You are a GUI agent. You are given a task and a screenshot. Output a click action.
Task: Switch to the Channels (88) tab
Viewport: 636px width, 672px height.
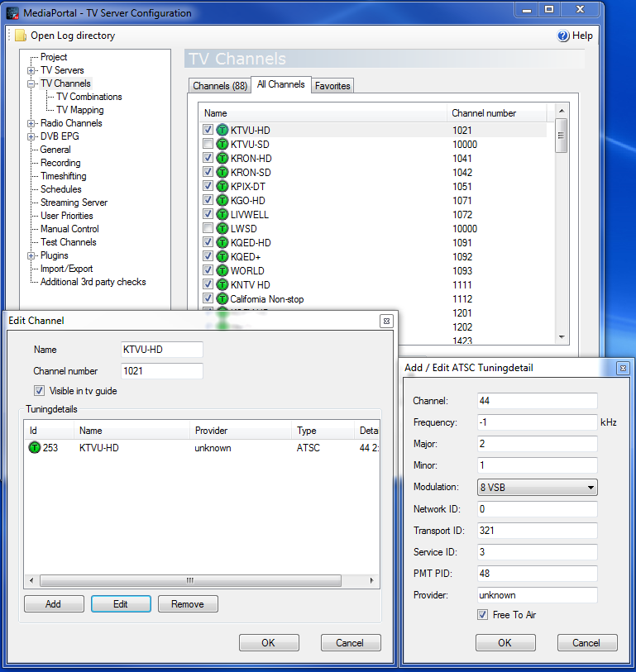tap(219, 85)
